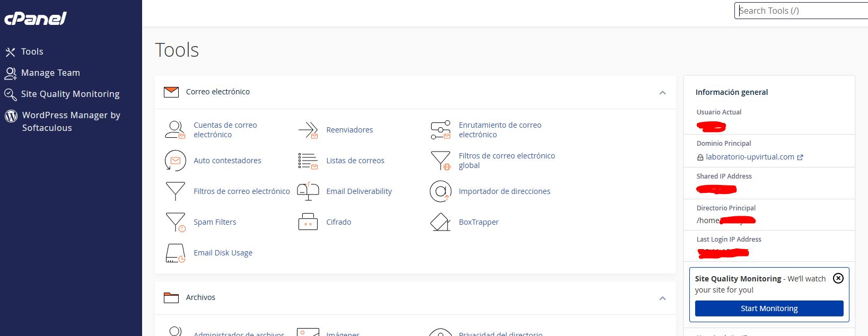This screenshot has width=868, height=336.
Task: Focus the Search Tools input field
Action: click(801, 11)
